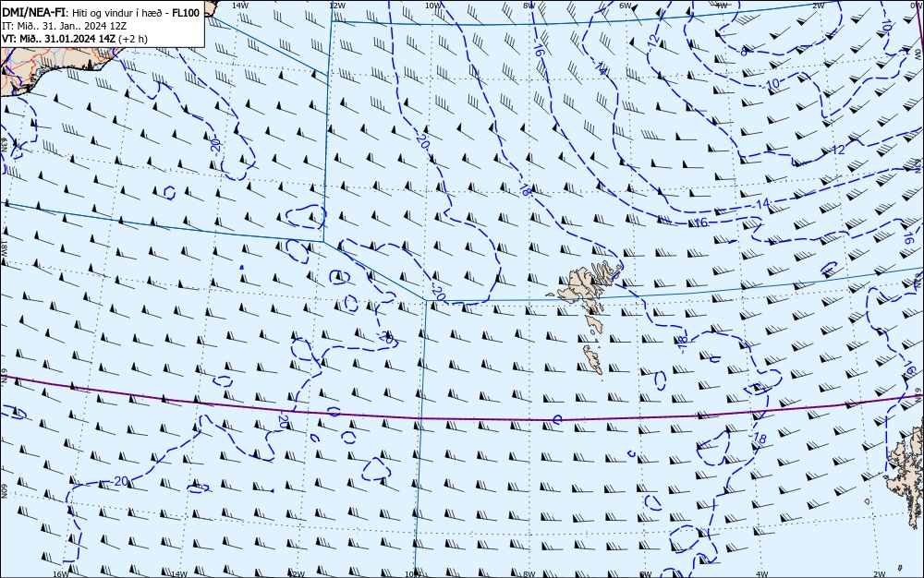Click the "FL100" flight level label
Screen dimensions: 924x578
tap(186, 12)
